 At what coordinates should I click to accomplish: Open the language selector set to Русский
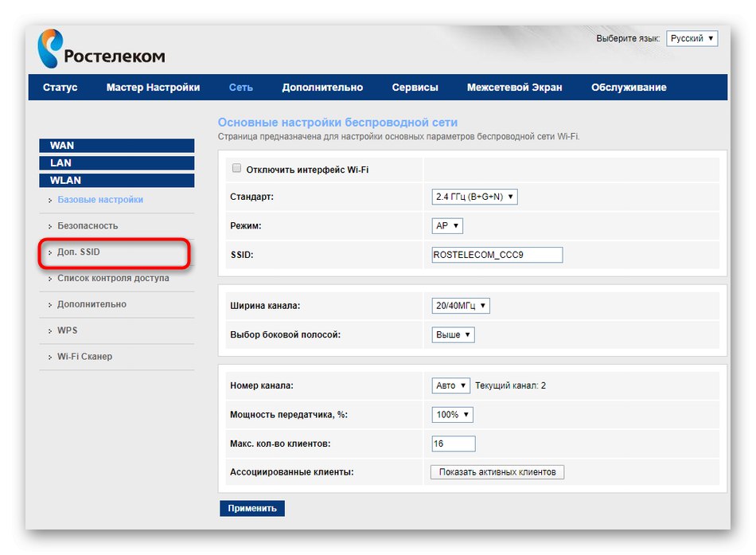(x=692, y=38)
